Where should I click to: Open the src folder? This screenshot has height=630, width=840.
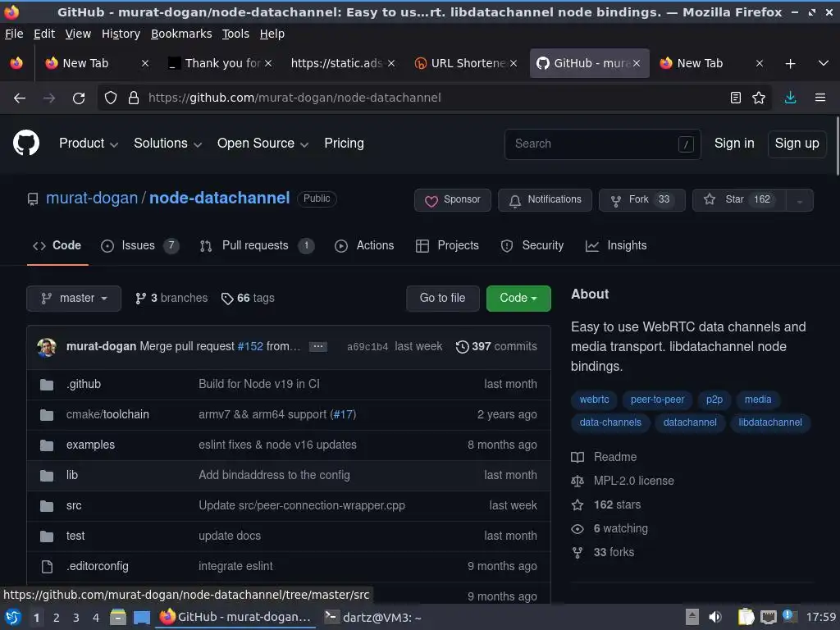74,505
